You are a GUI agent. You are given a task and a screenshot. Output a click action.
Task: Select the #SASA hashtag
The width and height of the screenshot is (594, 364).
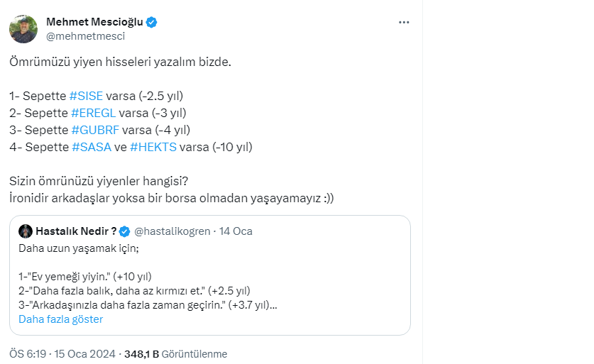click(x=92, y=147)
